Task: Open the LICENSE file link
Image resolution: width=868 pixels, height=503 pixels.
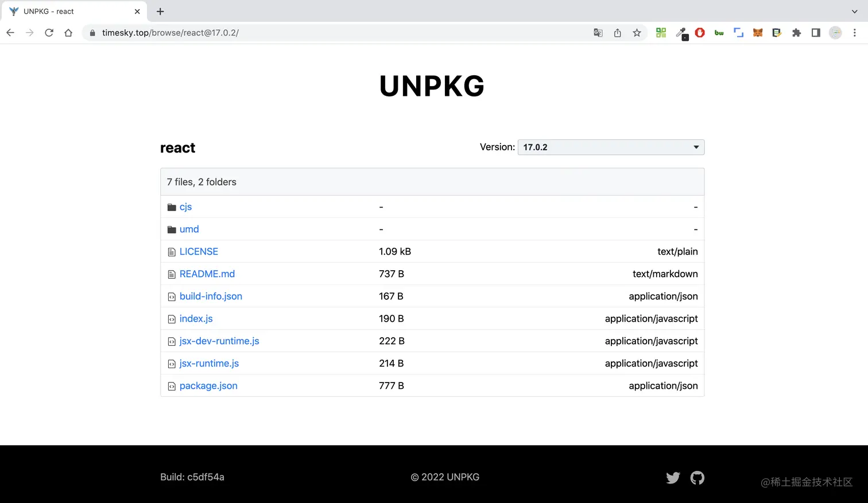Action: click(199, 252)
